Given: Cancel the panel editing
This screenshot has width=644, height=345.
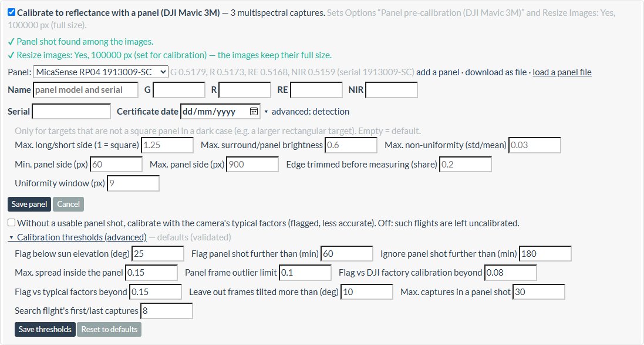Looking at the screenshot, I should 68,204.
